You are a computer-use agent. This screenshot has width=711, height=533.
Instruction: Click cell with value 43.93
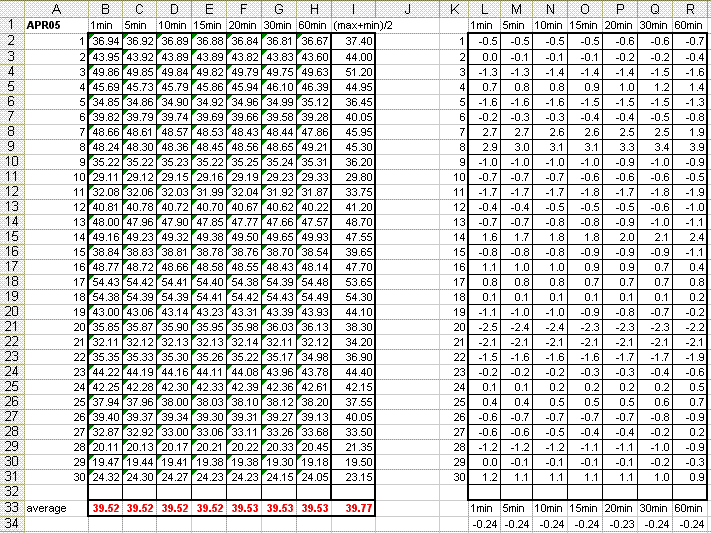tap(314, 312)
